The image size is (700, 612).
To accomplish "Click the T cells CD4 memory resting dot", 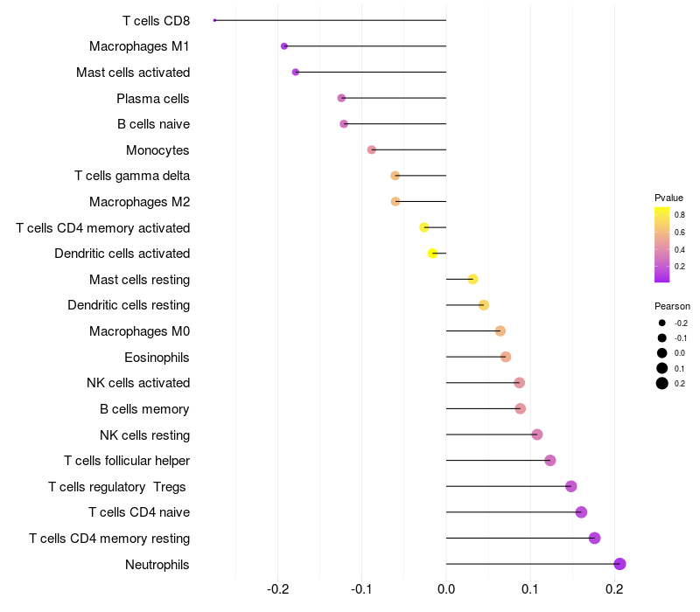I will coord(594,538).
